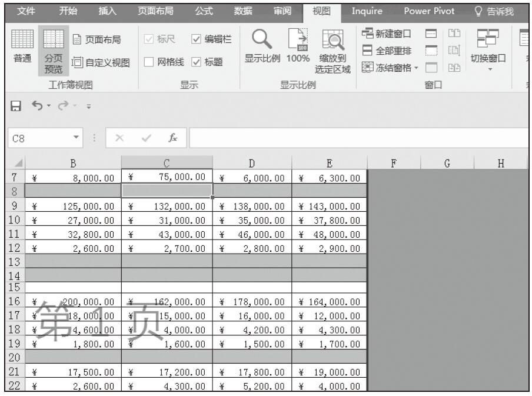The height and width of the screenshot is (396, 532).
Task: Open the File (文件) tab
Action: click(26, 11)
